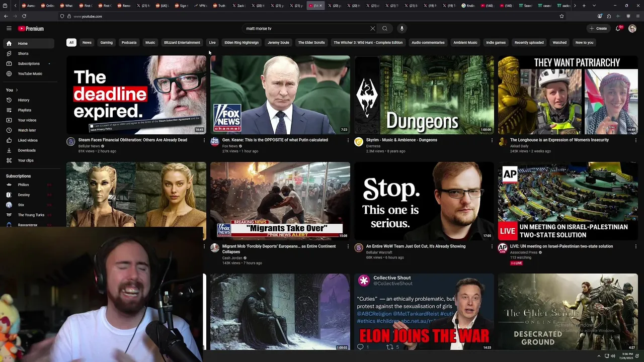The image size is (644, 362).
Task: Select the Jeremy Soule filter chip
Action: 278,42
